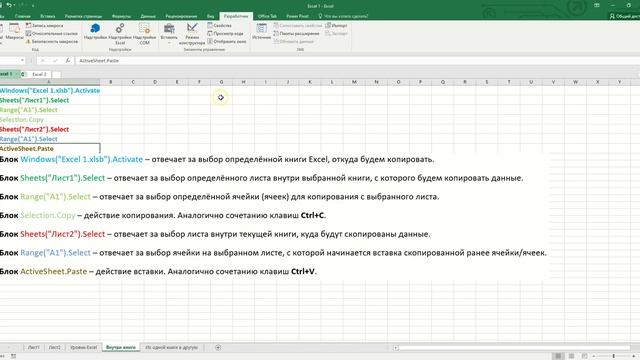This screenshot has width=640, height=360.
Task: Click Пакеты расширения (Expansion Packs)
Action: coord(296,33)
